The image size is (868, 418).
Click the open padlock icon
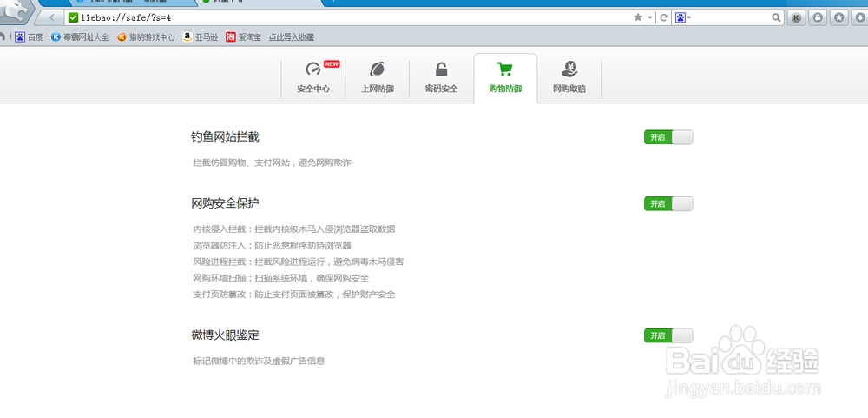441,70
